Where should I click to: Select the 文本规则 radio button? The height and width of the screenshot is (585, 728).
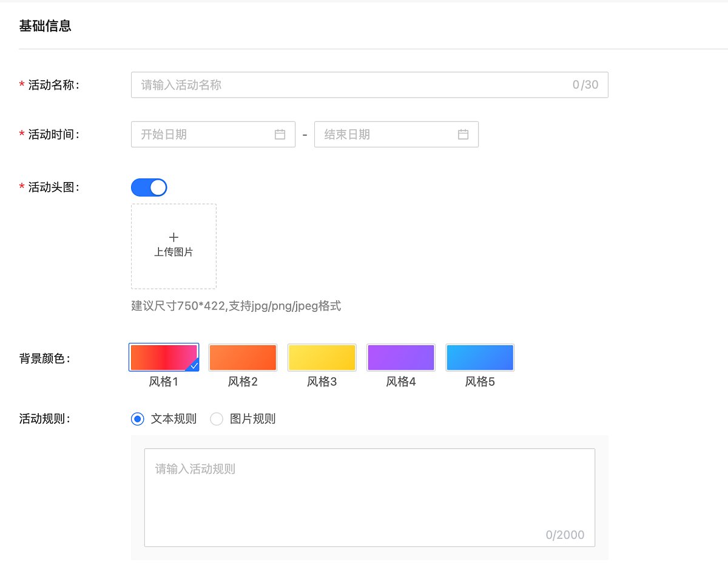[x=138, y=419]
